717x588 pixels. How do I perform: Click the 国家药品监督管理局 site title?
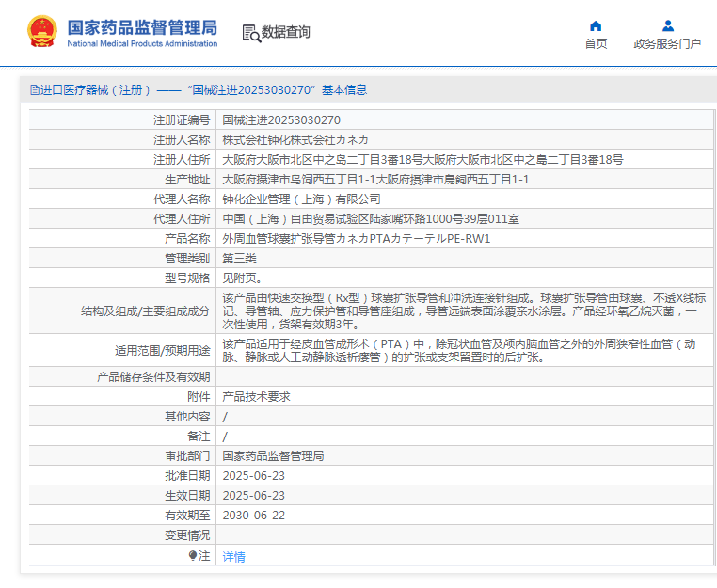(x=141, y=25)
